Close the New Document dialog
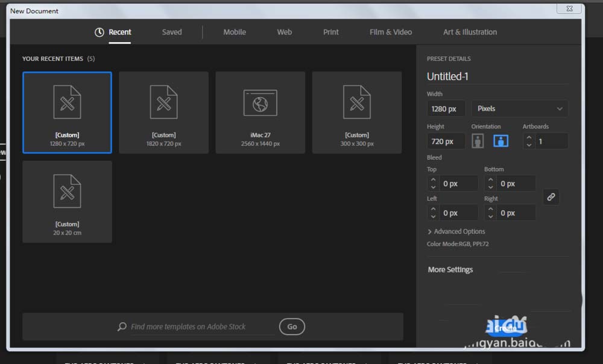The height and width of the screenshot is (364, 603). click(570, 8)
